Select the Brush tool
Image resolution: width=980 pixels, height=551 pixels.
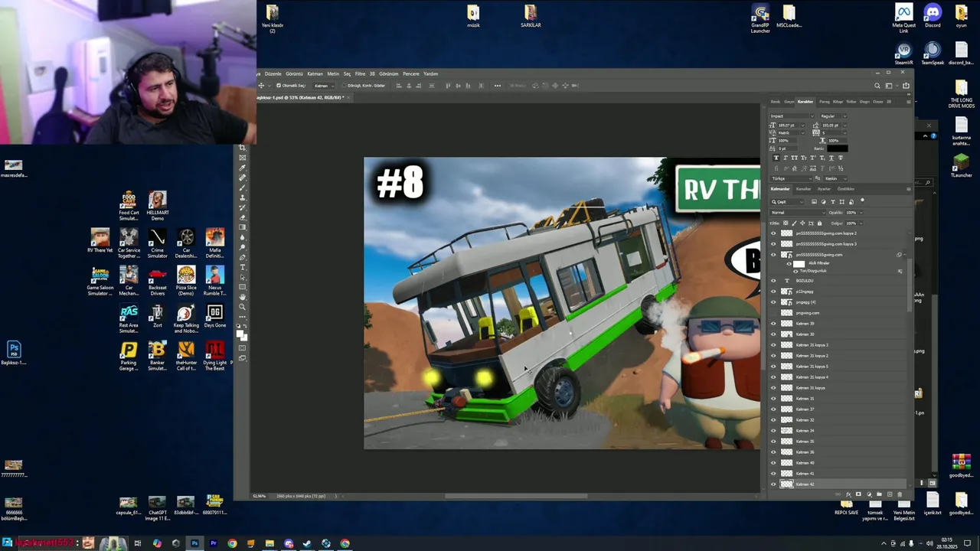tap(243, 187)
